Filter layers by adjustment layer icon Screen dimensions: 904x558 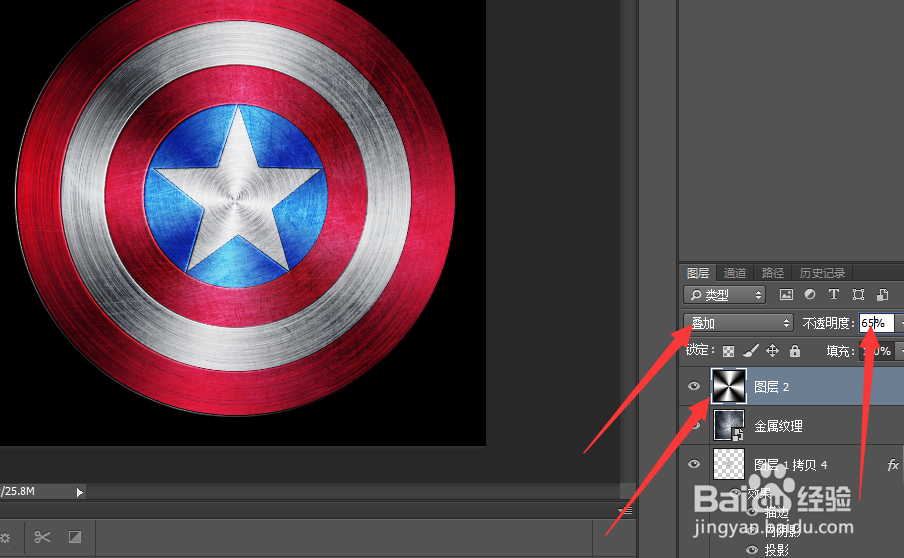pos(810,295)
